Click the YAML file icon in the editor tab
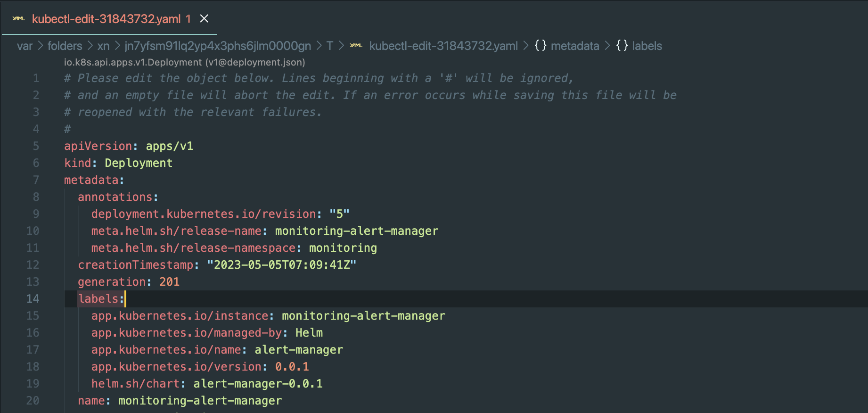The image size is (868, 413). (x=19, y=19)
